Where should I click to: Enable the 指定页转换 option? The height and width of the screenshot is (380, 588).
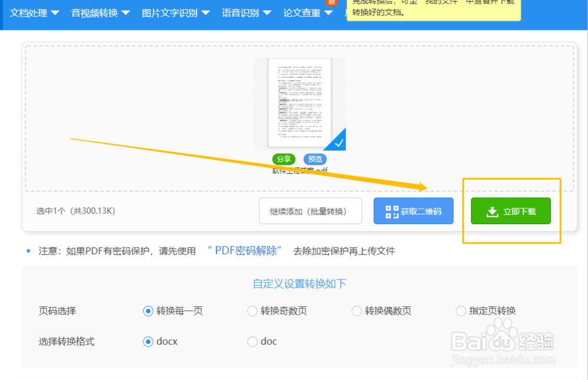[460, 311]
